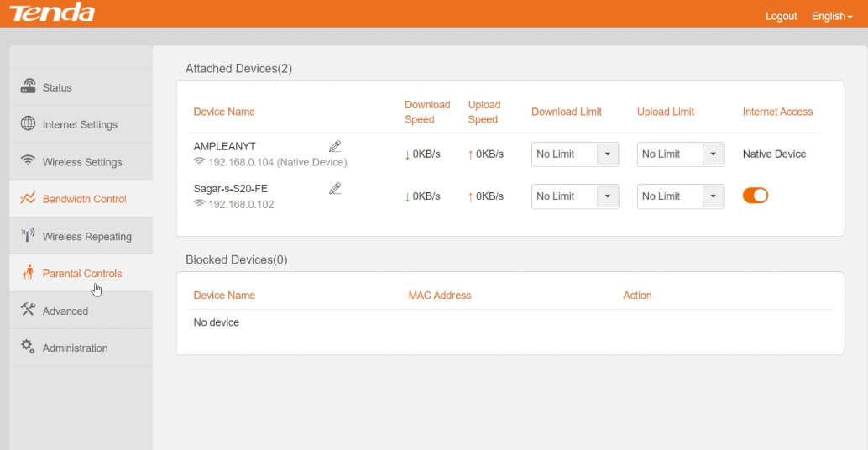Click the MAC Address column header

(440, 295)
